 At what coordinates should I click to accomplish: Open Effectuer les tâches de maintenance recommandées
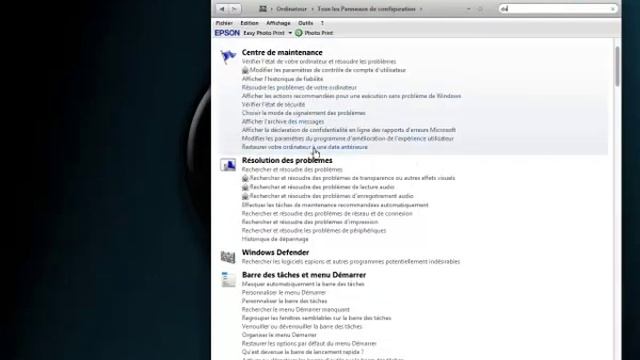(x=335, y=205)
